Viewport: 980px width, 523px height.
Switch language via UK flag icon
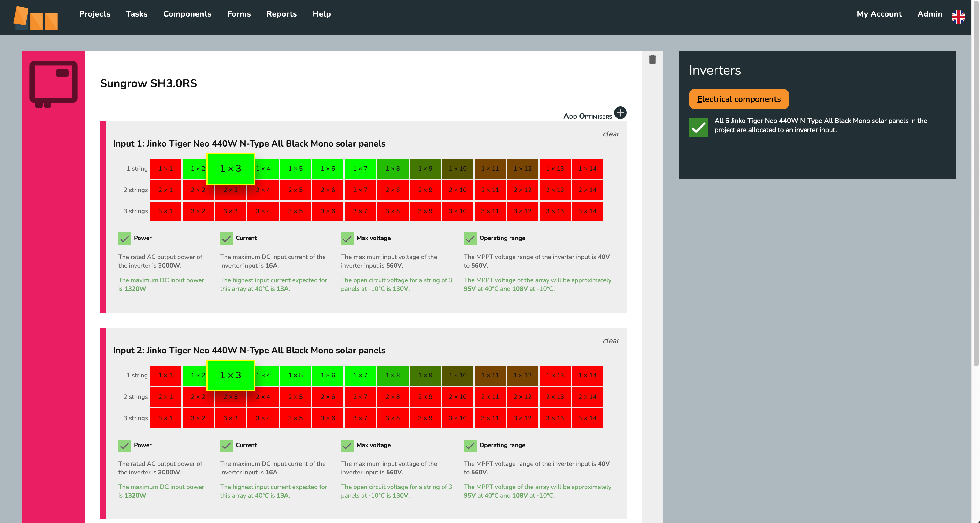(x=958, y=17)
